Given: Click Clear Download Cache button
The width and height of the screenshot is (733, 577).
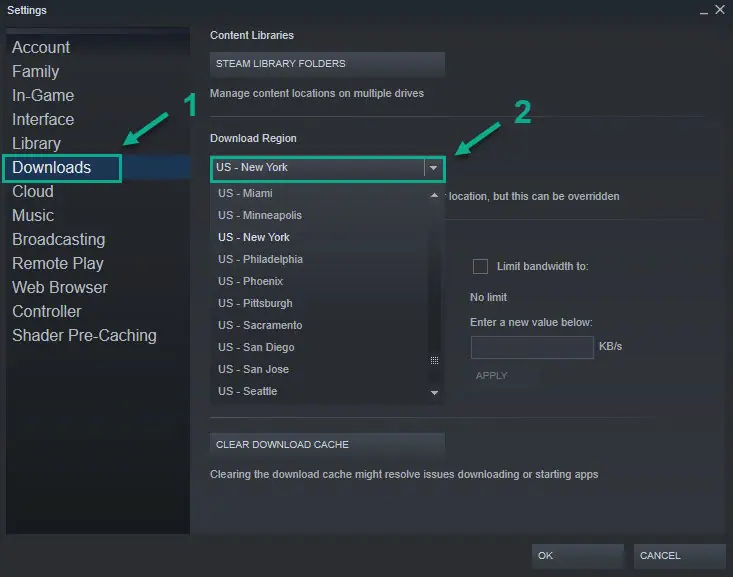Looking at the screenshot, I should point(327,445).
